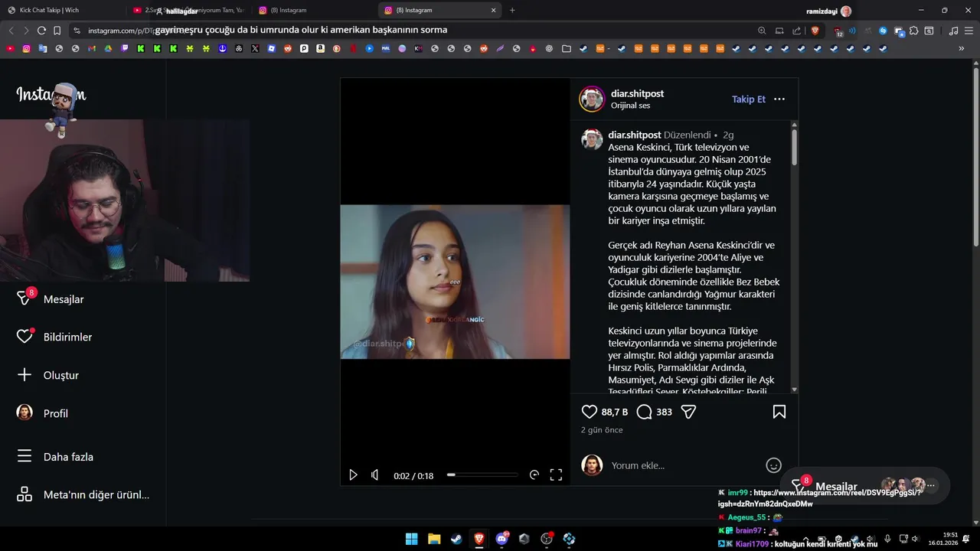Click the diar.shitpost header avatar
The height and width of the screenshot is (551, 980).
click(592, 99)
